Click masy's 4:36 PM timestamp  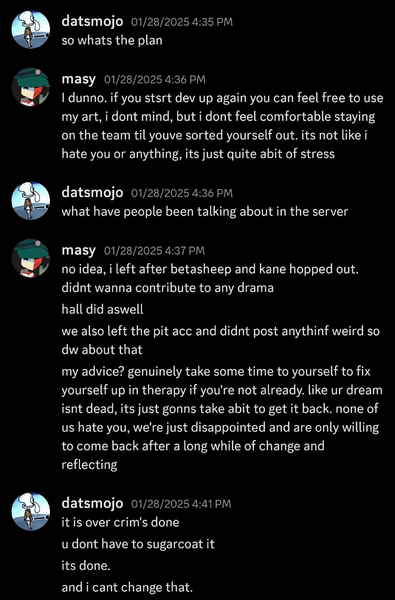click(155, 80)
